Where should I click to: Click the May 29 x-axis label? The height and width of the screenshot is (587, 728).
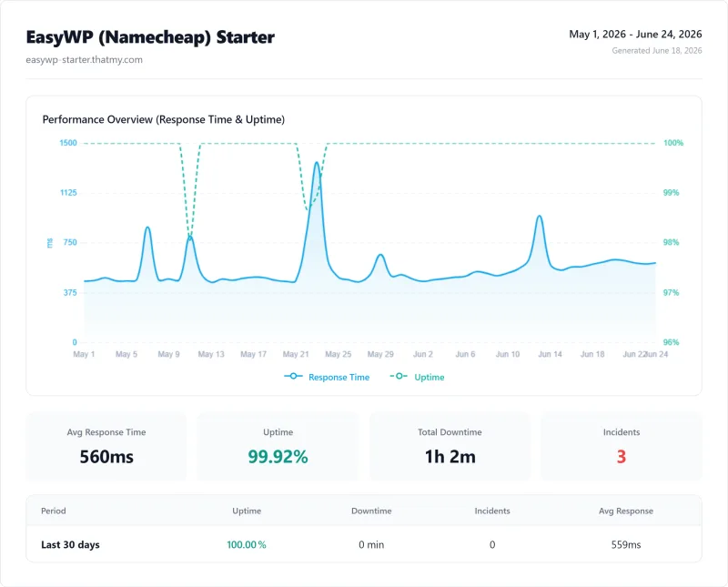[x=380, y=354]
